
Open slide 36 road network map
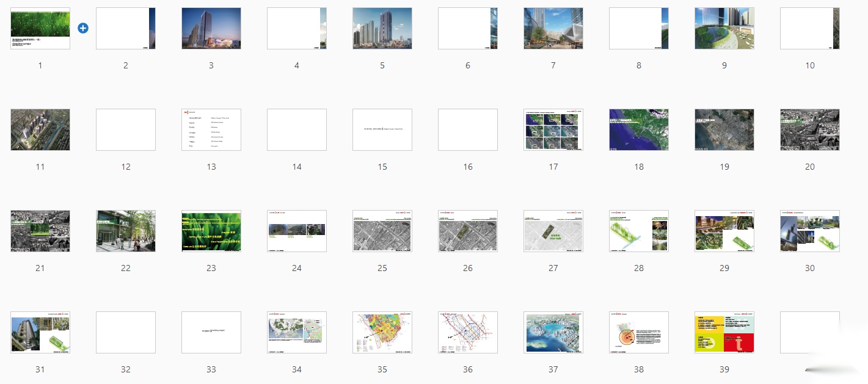468,332
